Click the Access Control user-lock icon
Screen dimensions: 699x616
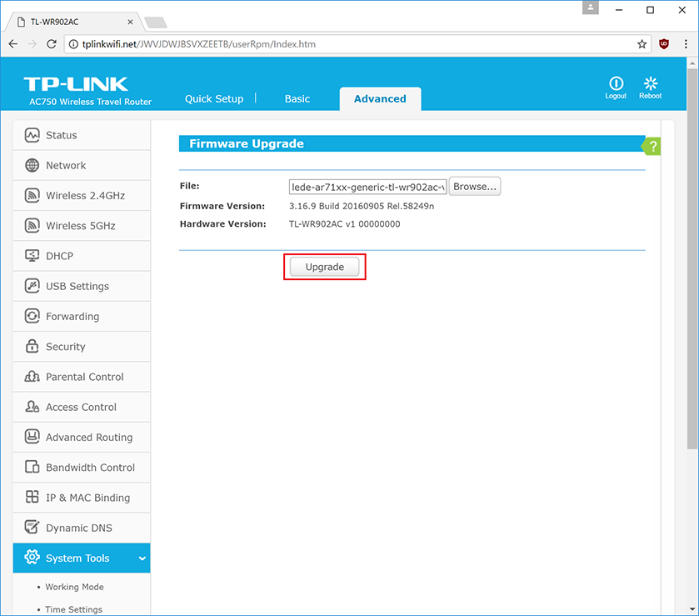[32, 407]
